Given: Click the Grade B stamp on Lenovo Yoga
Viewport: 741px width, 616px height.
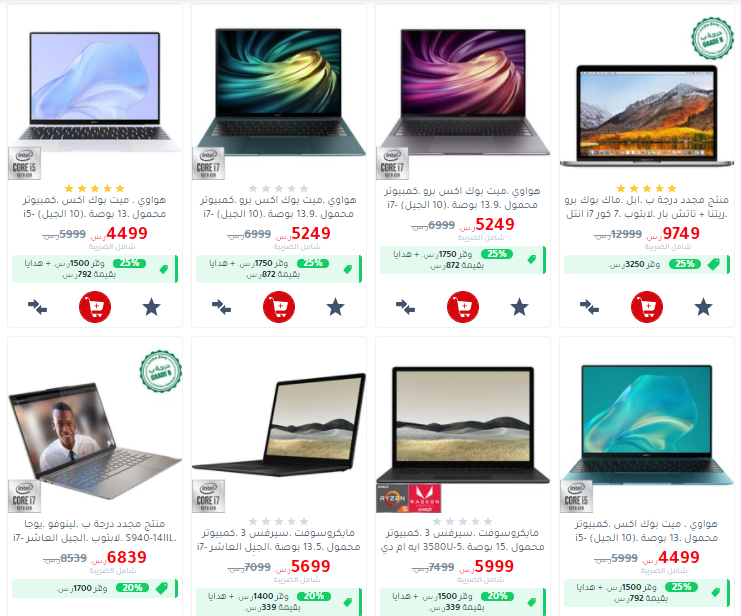Looking at the screenshot, I should click(161, 372).
